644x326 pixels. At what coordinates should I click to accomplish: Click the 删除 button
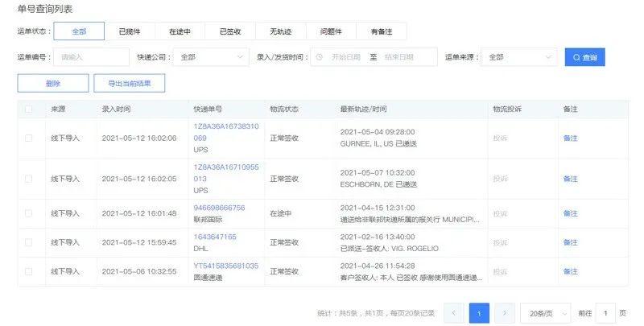coord(53,84)
